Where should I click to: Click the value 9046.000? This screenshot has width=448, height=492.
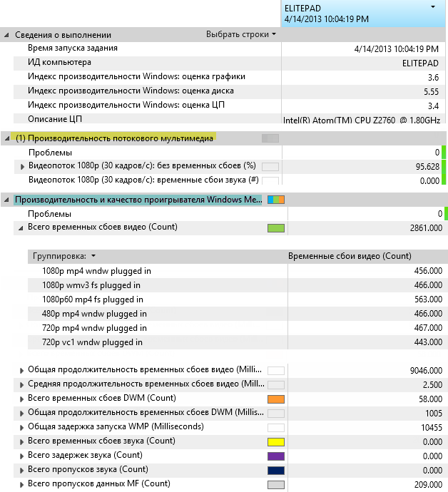click(426, 371)
